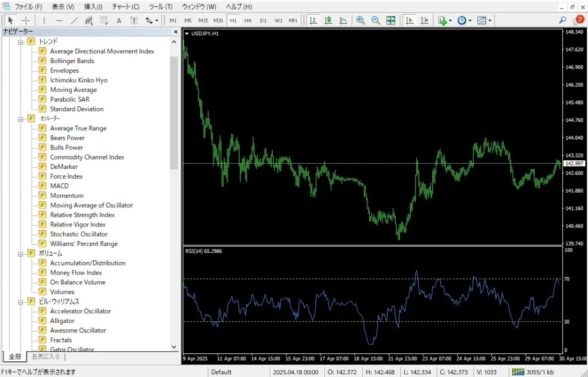Close the ナビゲーター panel
Screen dimensions: 588x377
pos(176,32)
